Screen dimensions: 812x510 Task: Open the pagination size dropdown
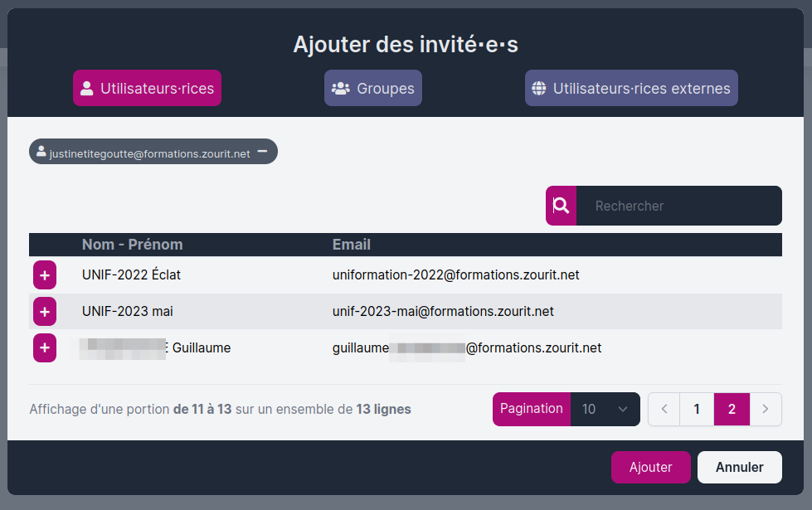[x=605, y=409]
